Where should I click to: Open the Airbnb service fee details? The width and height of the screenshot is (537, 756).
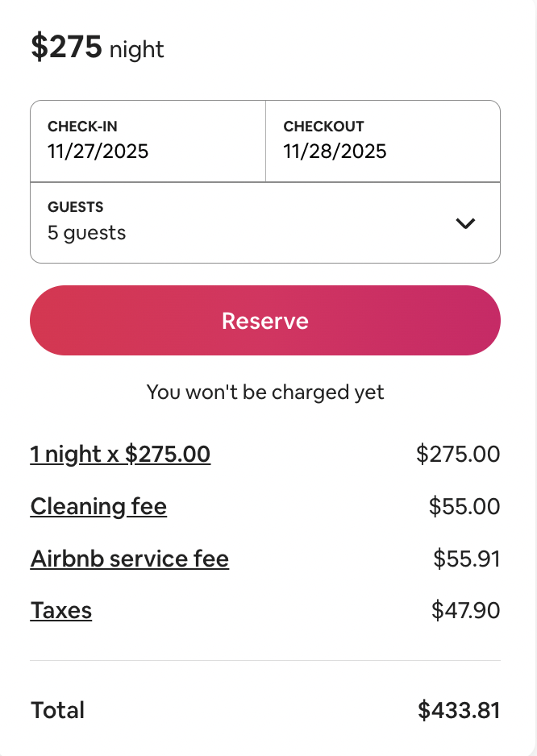130,559
